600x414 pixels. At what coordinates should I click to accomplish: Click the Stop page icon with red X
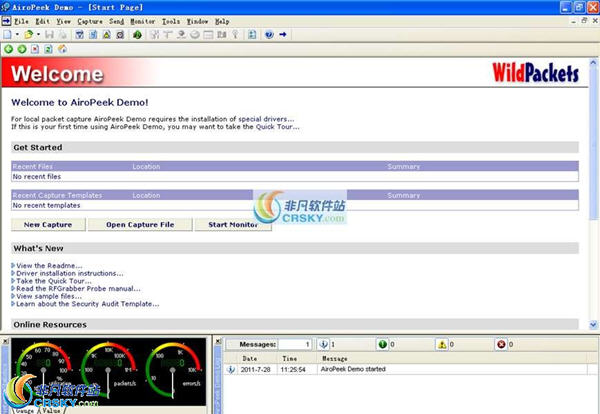click(x=35, y=49)
